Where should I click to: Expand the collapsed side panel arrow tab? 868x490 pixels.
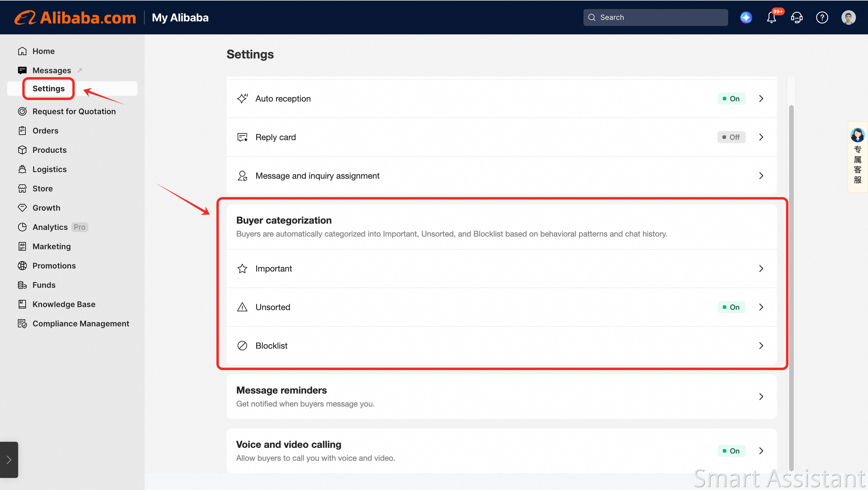(9, 460)
